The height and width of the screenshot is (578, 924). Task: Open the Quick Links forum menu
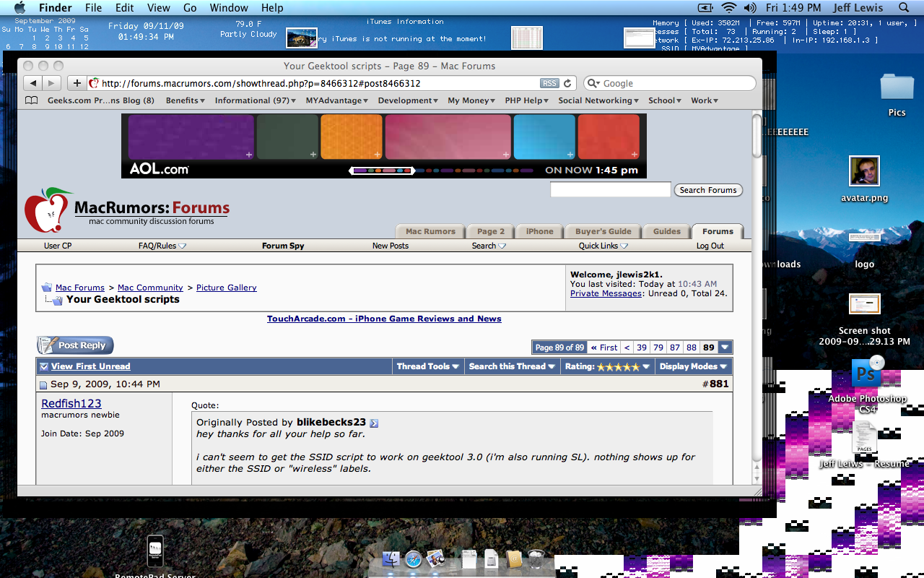[603, 246]
